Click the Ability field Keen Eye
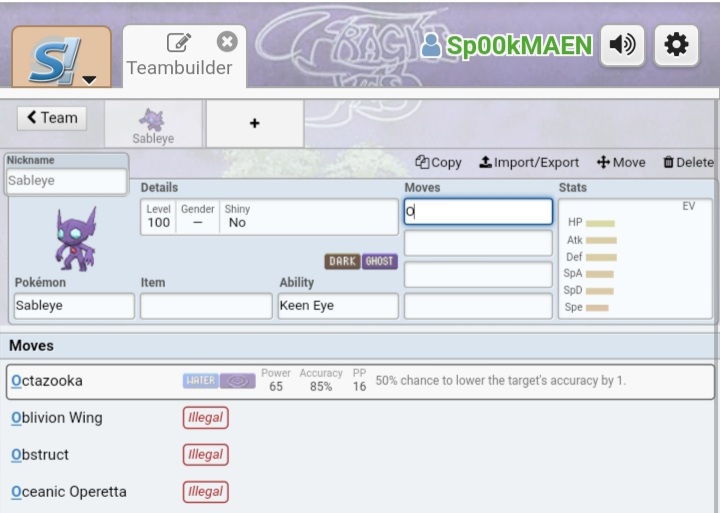Screen dimensions: 720x513 338,305
